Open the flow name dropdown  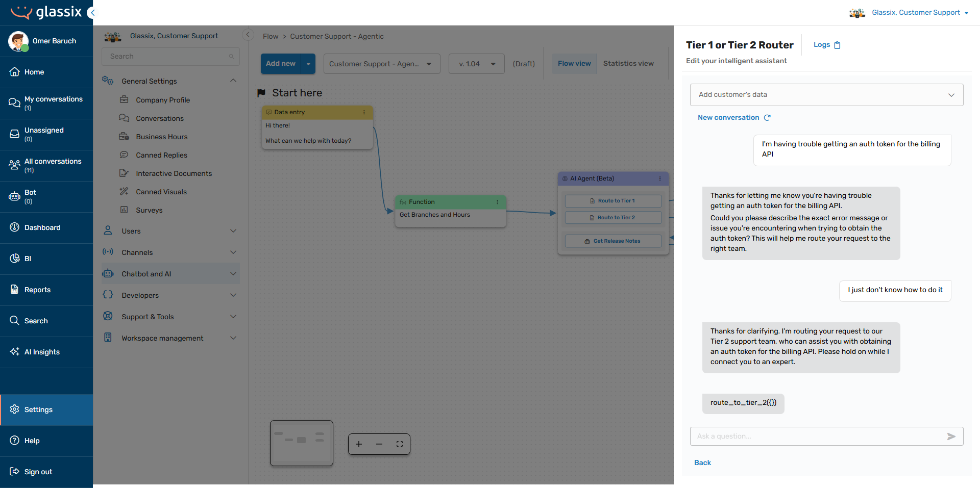point(382,64)
